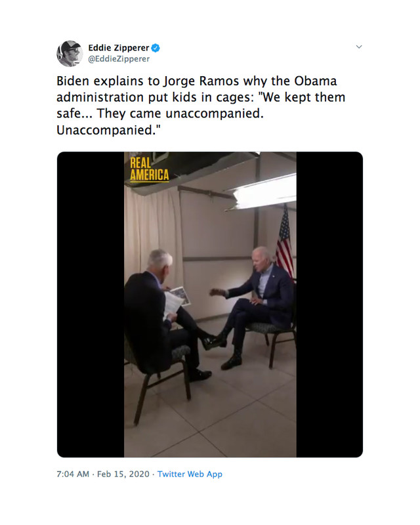
Task: Open Eddie Zipperer's profile avatar
Action: click(x=70, y=54)
